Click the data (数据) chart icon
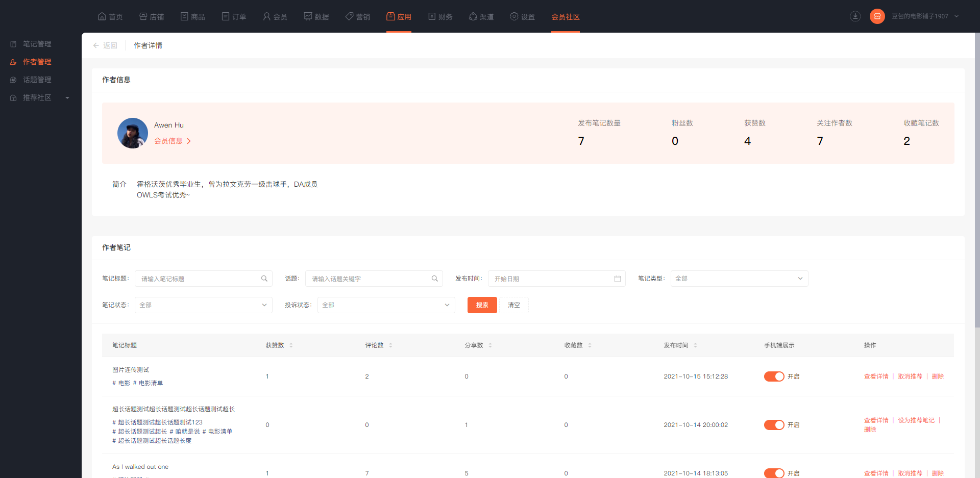 [x=308, y=16]
